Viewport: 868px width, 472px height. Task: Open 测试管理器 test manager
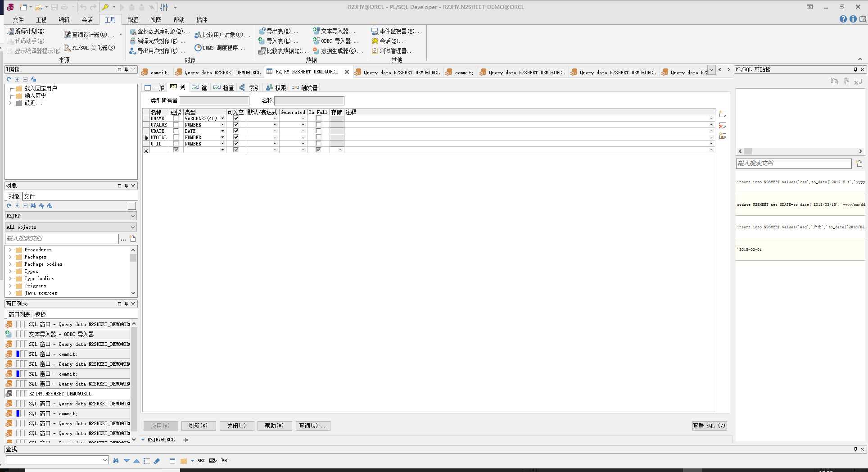point(392,51)
